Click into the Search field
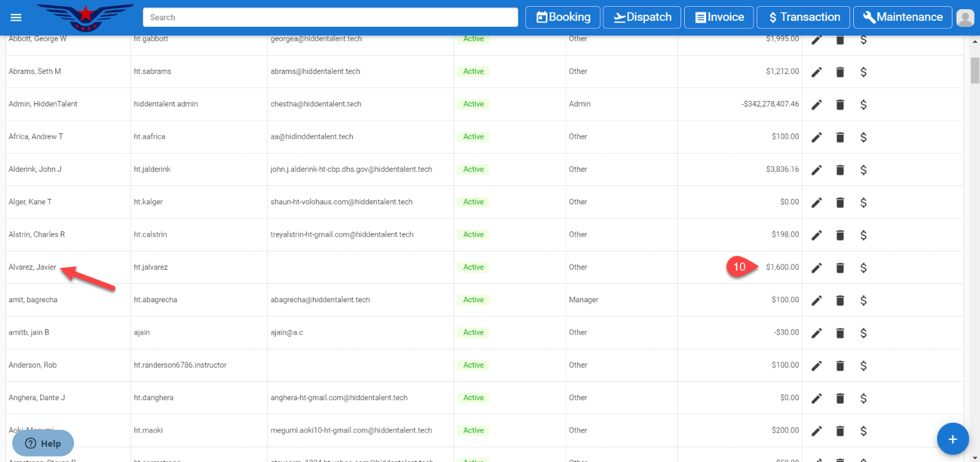 tap(330, 17)
